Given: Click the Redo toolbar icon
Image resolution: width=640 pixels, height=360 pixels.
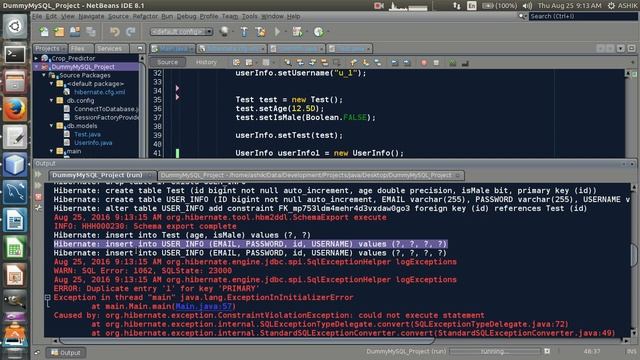Looking at the screenshot, I should [x=131, y=31].
